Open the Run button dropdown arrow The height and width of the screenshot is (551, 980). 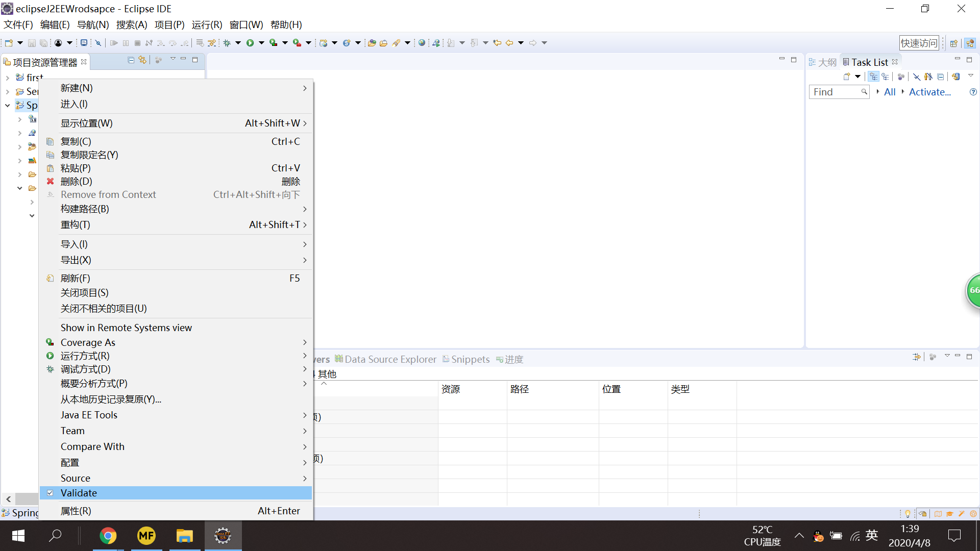(x=261, y=43)
